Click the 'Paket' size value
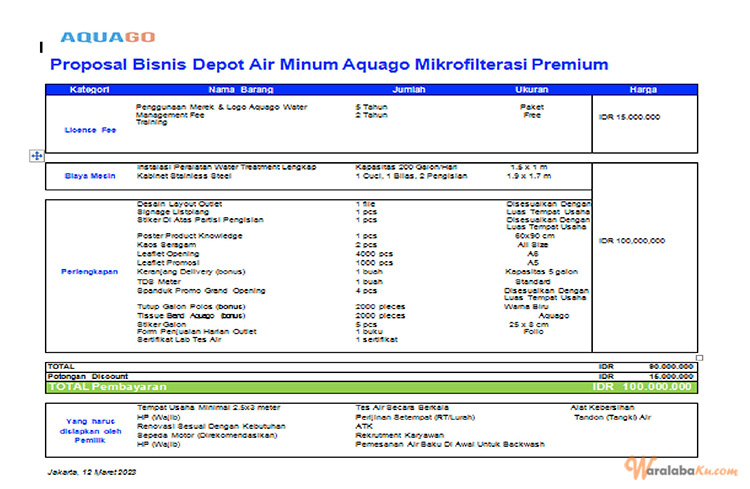 click(x=532, y=107)
